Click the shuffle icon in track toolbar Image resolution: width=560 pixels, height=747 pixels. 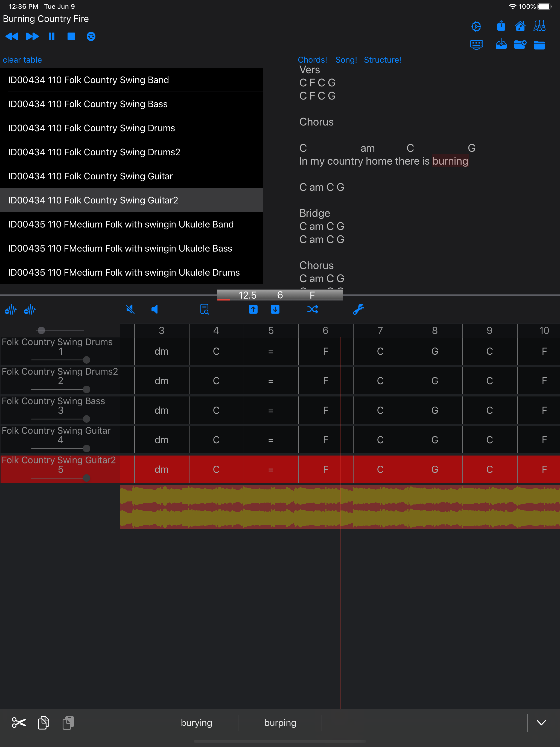tap(313, 309)
